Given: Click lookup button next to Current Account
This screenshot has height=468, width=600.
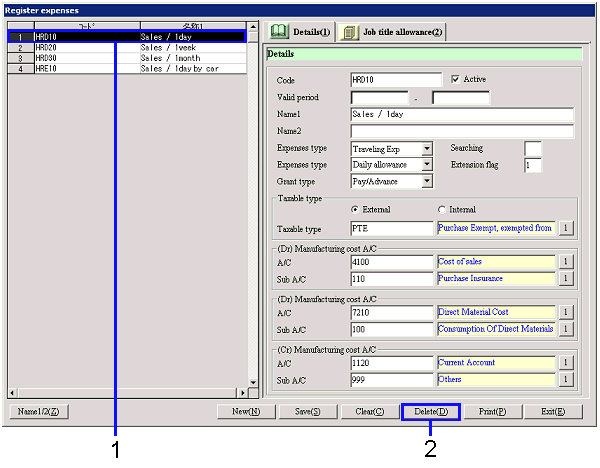Looking at the screenshot, I should [565, 363].
